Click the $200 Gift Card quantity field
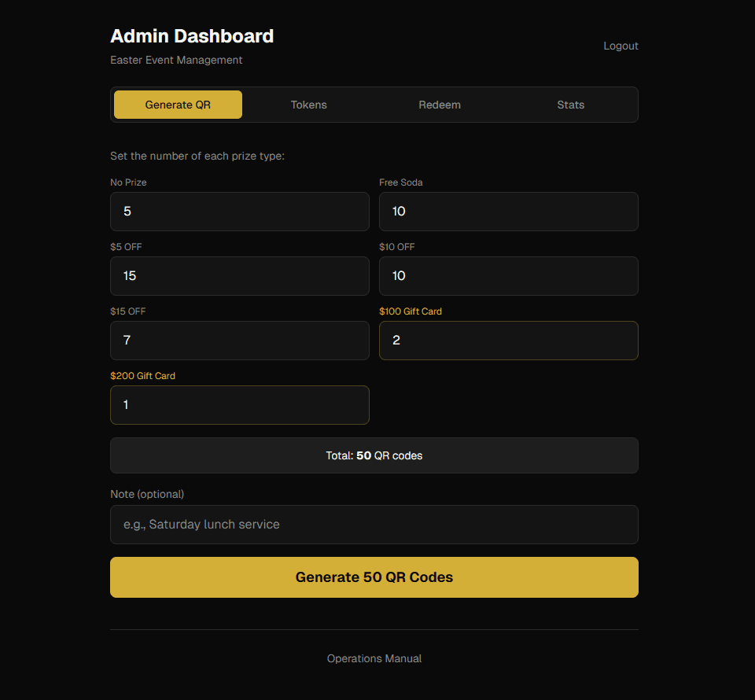Image resolution: width=755 pixels, height=700 pixels. 239,404
